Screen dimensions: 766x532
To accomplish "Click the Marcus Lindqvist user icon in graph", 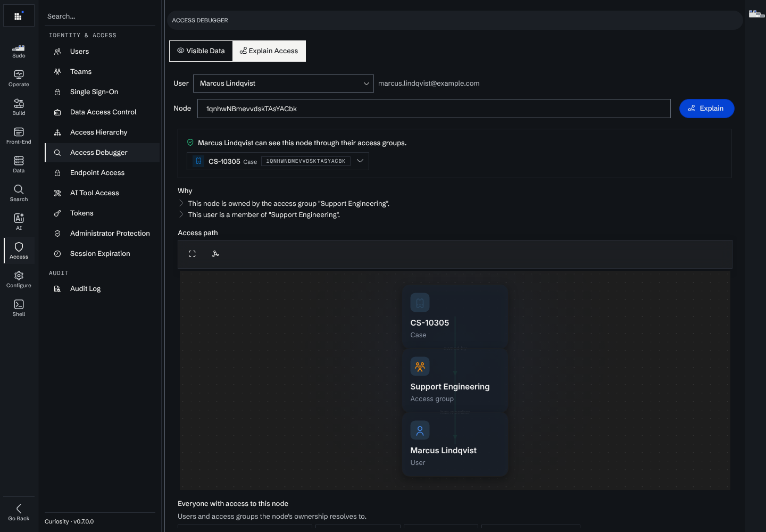I will coord(420,430).
